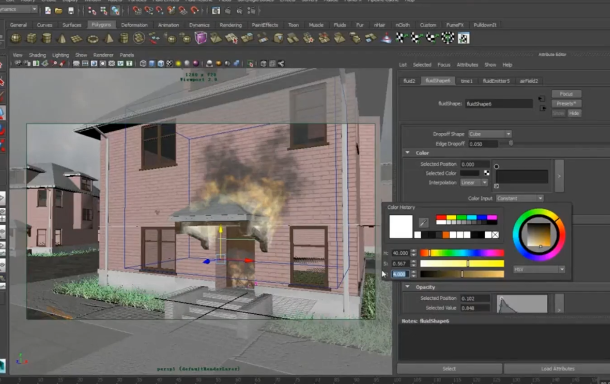The width and height of the screenshot is (610, 384).
Task: Click the polygon cylinder shelf icon
Action: [47, 38]
